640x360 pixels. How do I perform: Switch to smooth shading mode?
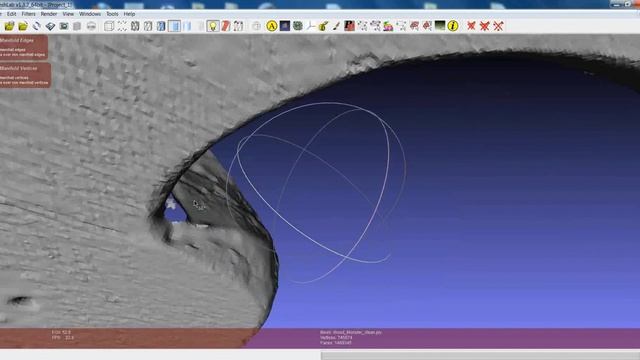187,26
